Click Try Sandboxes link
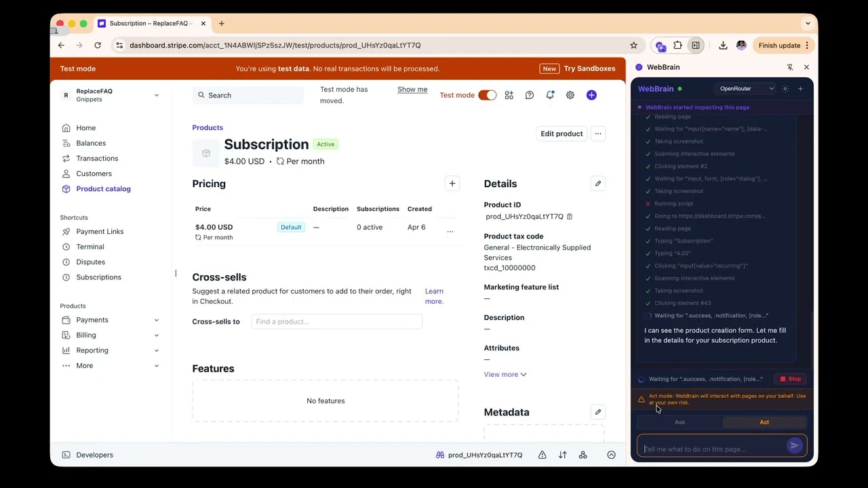The width and height of the screenshot is (868, 488). coord(589,68)
